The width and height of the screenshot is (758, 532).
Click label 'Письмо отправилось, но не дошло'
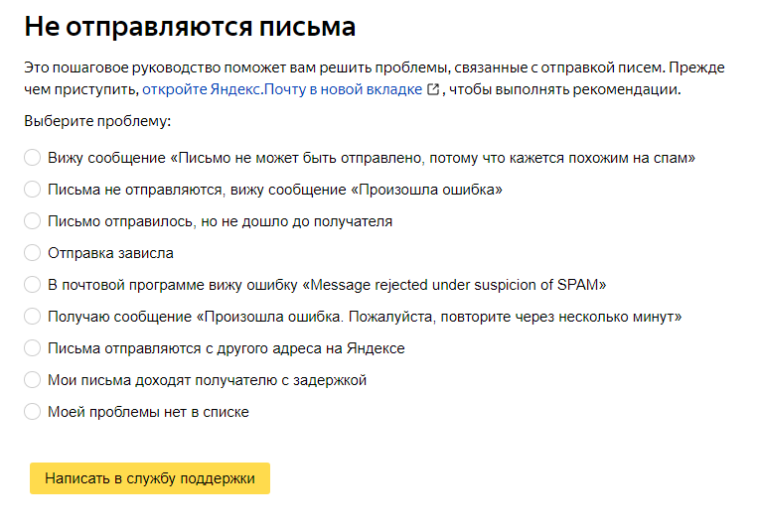coord(220,221)
